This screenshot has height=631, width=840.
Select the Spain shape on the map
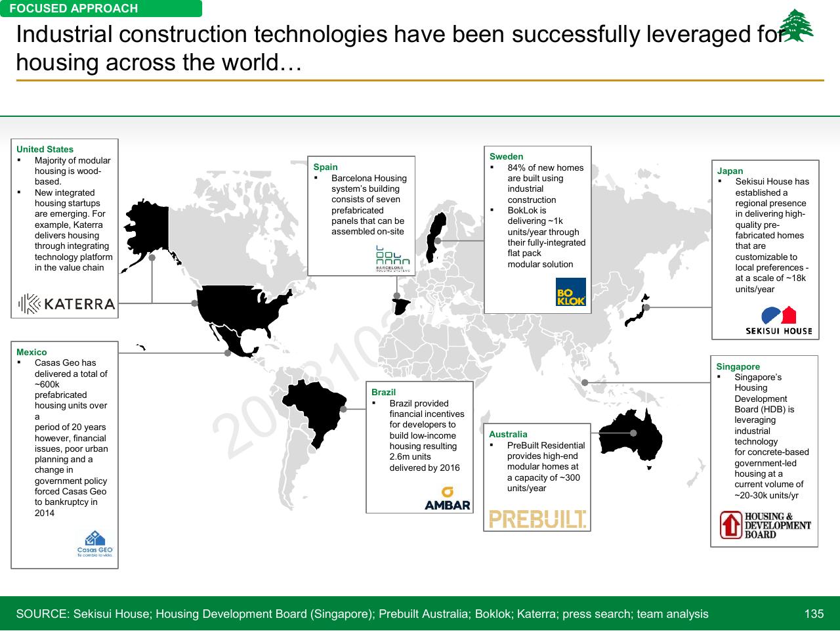pyautogui.click(x=401, y=307)
